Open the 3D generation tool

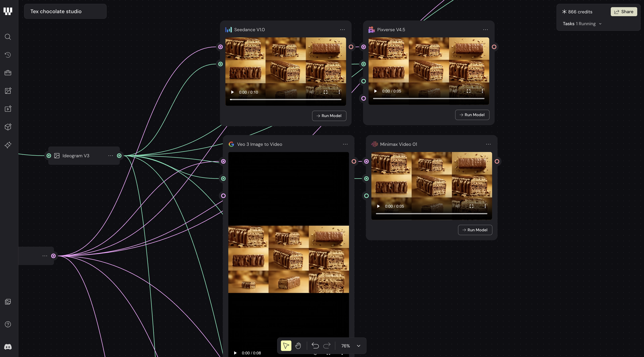8,127
